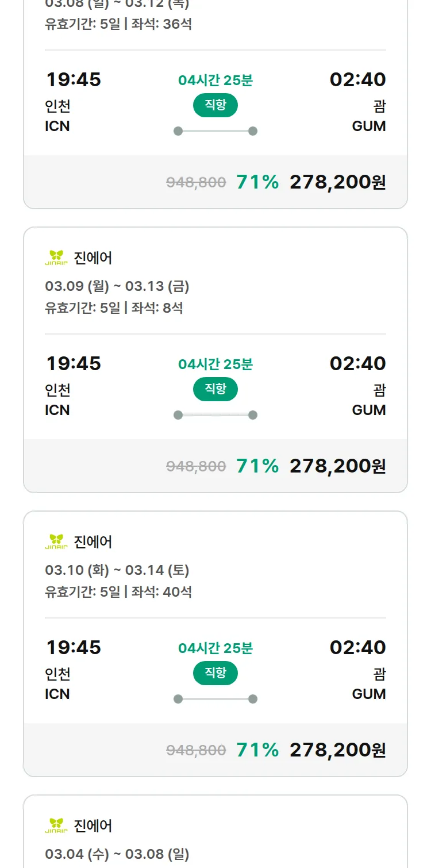Click the 71% discount label on the 03.09 flight
Image resolution: width=431 pixels, height=868 pixels.
[x=257, y=466]
